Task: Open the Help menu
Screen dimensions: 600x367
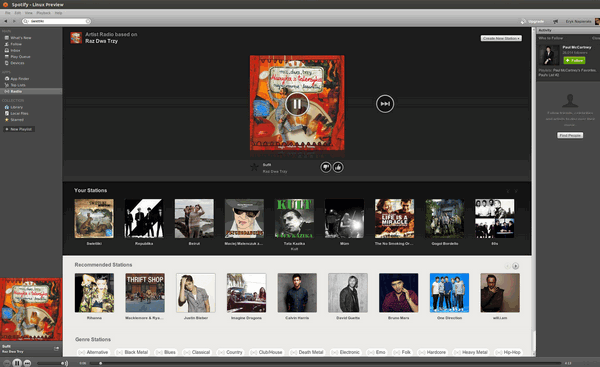Action: pos(58,13)
